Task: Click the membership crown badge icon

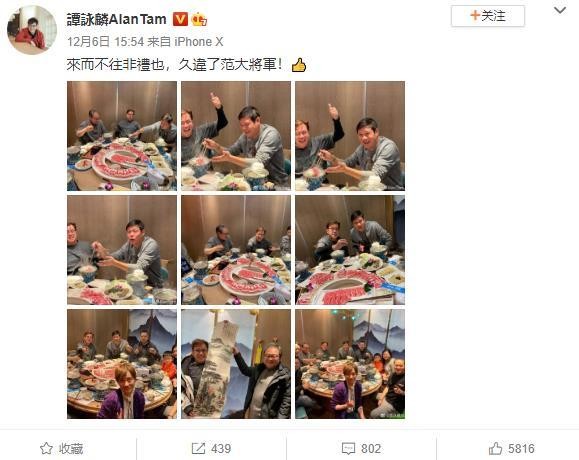Action: 199,19
